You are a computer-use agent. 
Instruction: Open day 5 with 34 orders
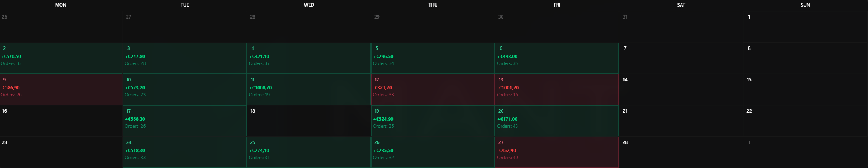coord(433,58)
